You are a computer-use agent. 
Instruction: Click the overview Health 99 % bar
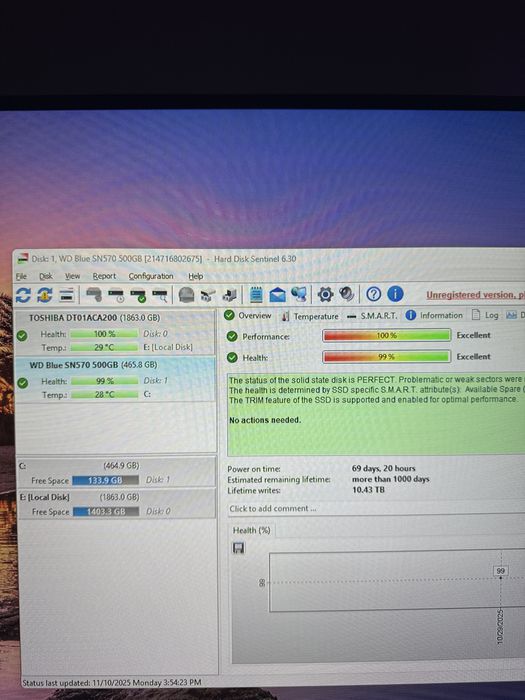click(386, 357)
